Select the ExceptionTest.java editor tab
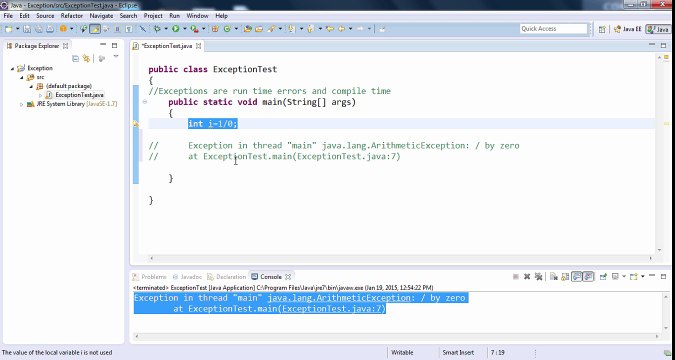 [167, 46]
